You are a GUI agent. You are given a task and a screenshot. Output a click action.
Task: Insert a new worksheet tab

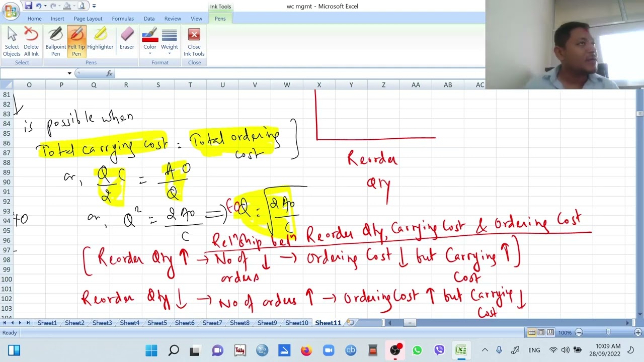pyautogui.click(x=350, y=323)
